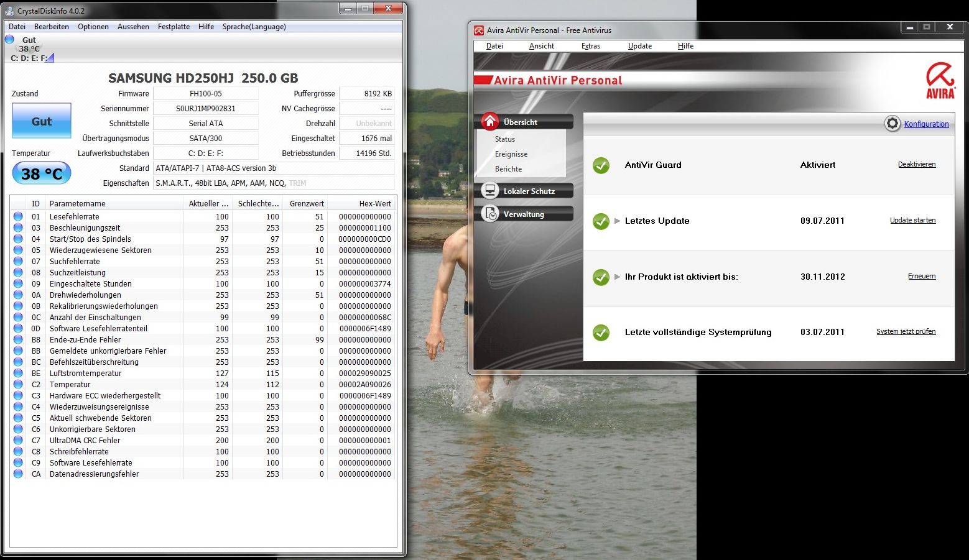Click the Software Lesefehlerratenteil row name
Viewport: 969px width, 560px height.
pyautogui.click(x=98, y=328)
